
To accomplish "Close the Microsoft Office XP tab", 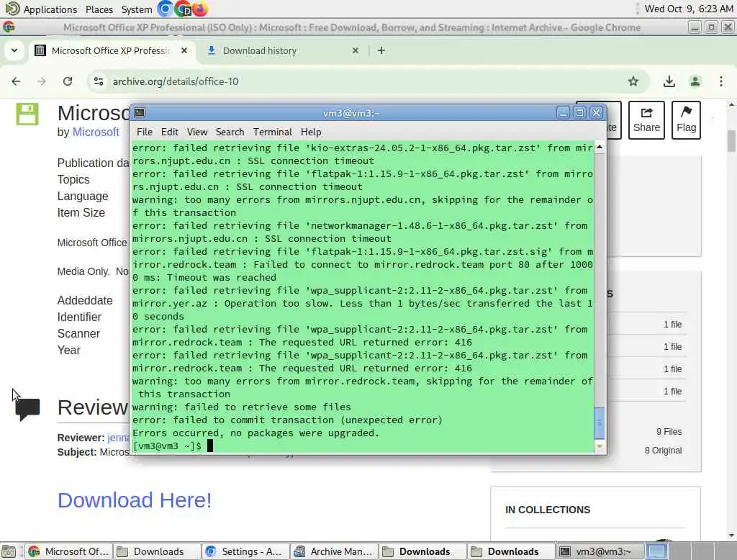I will coord(184,50).
